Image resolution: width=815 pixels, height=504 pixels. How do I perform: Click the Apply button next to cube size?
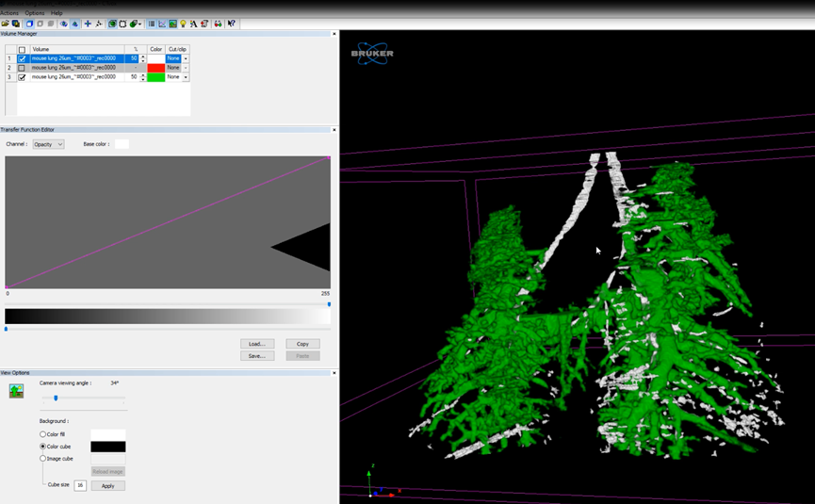108,486
